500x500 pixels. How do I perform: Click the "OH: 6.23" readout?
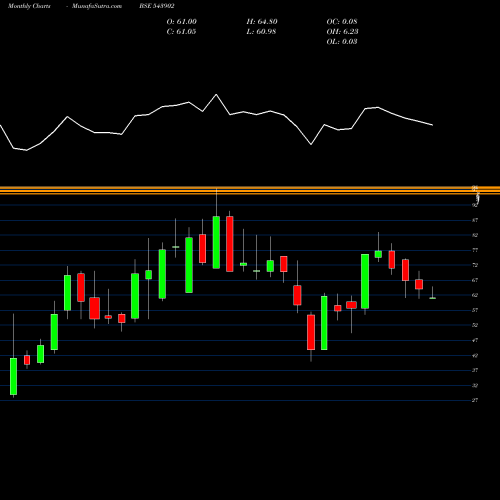pyautogui.click(x=342, y=32)
